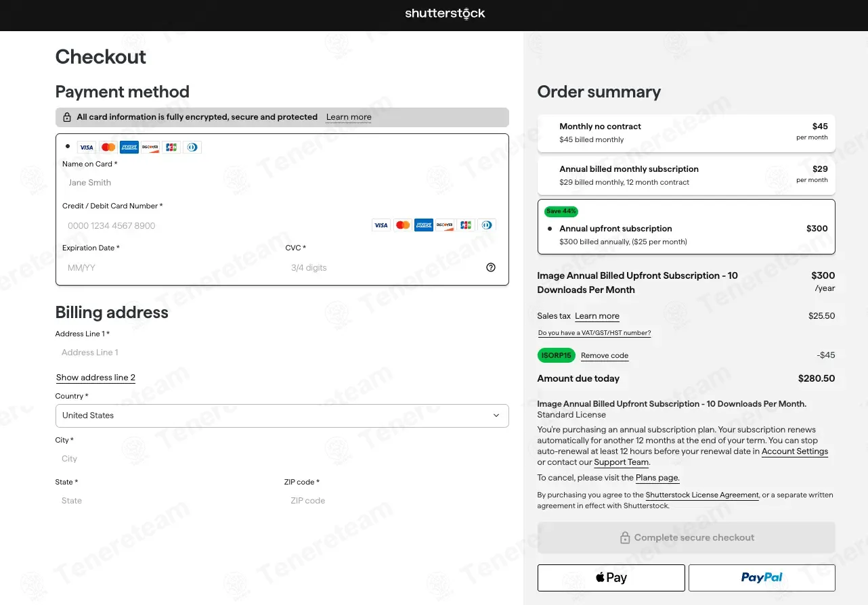This screenshot has width=868, height=605.
Task: Click JCB icon above Name on Card
Action: [x=171, y=148]
